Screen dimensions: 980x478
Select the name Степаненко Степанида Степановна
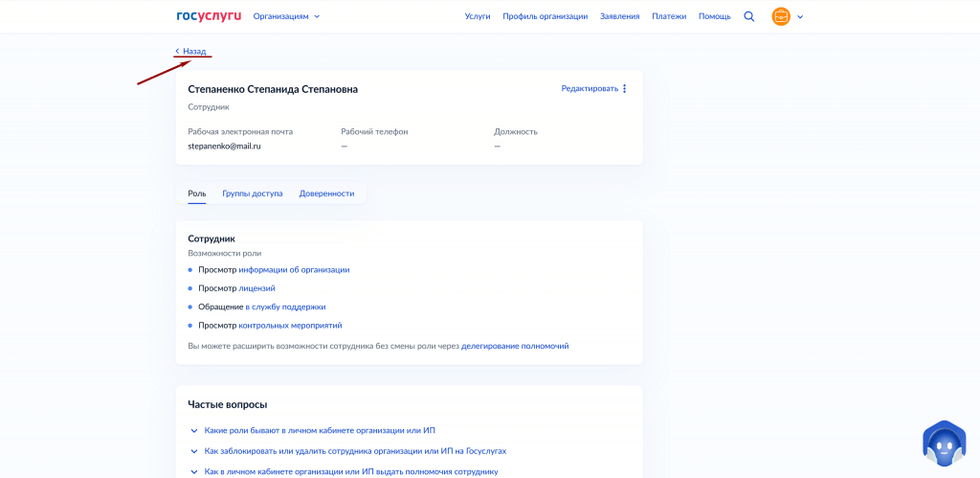[273, 89]
